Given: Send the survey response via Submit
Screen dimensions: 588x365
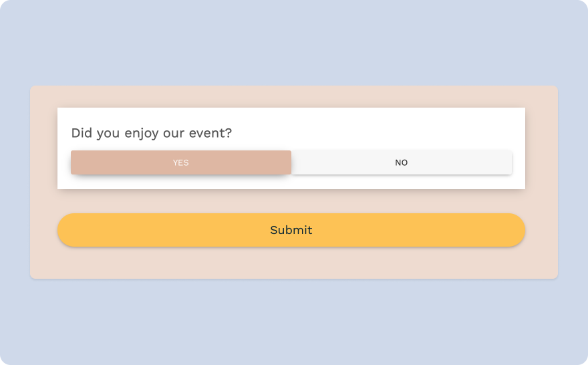Looking at the screenshot, I should tap(291, 230).
